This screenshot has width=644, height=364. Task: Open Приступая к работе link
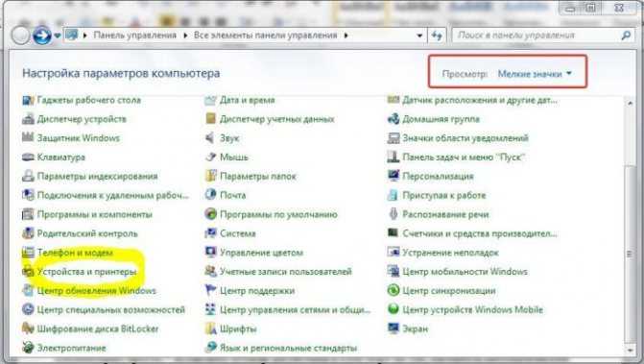coord(444,195)
